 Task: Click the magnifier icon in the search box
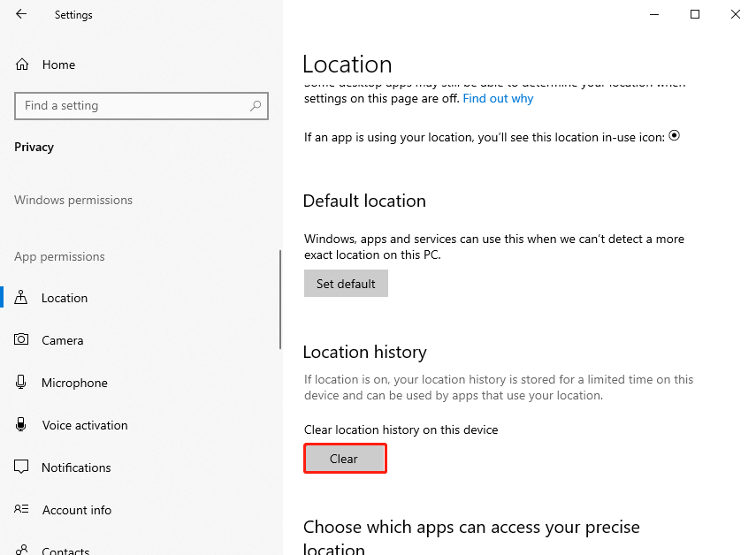pos(256,105)
